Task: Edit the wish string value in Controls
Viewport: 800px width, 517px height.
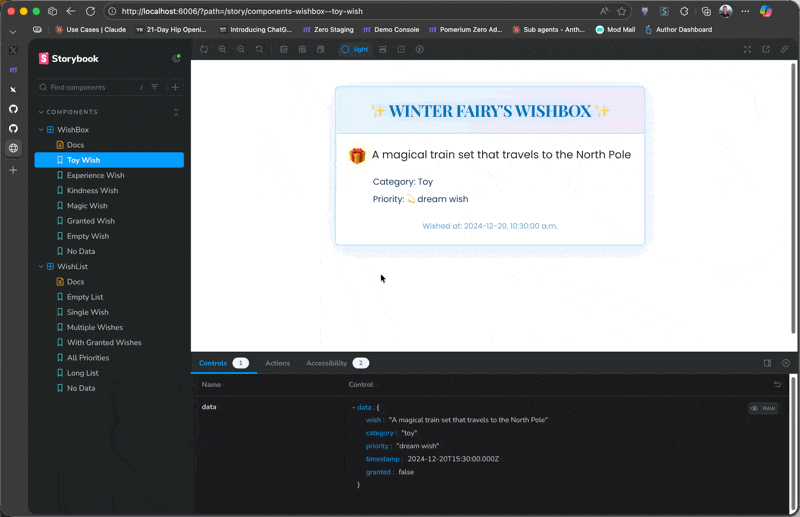Action: click(468, 420)
